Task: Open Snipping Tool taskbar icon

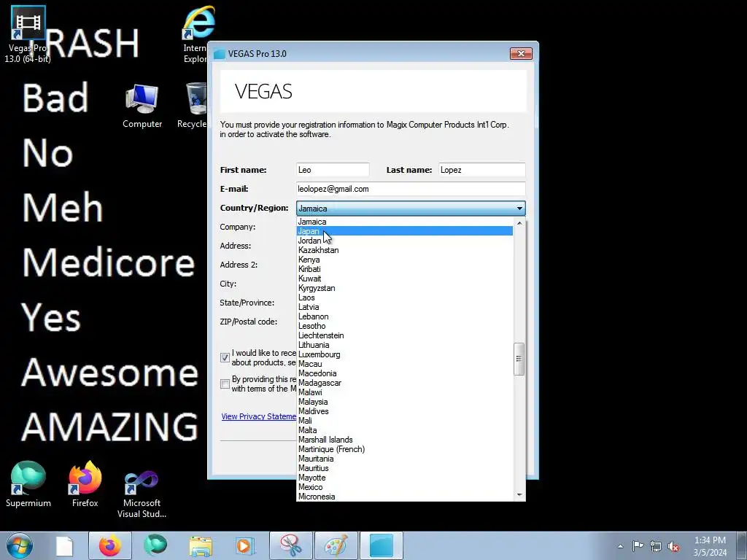Action: point(291,545)
